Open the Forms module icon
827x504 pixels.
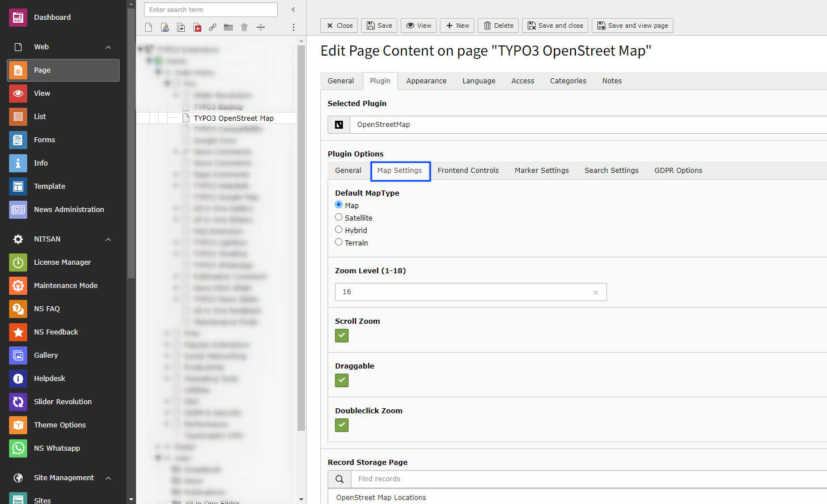click(x=18, y=140)
